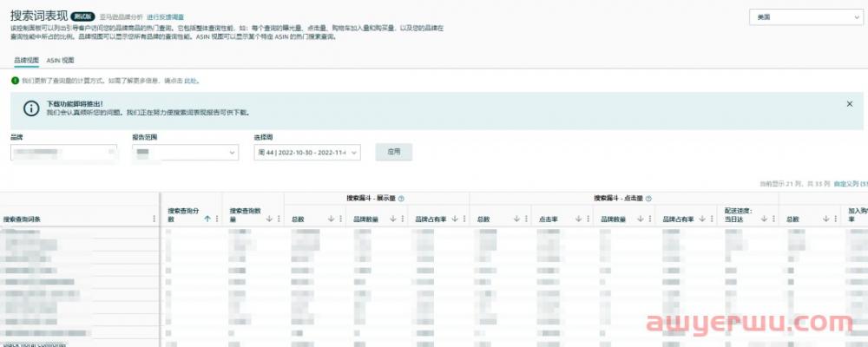868x347 pixels.
Task: Sort the 配送速度: 当日达 column arrow
Action: tap(765, 219)
